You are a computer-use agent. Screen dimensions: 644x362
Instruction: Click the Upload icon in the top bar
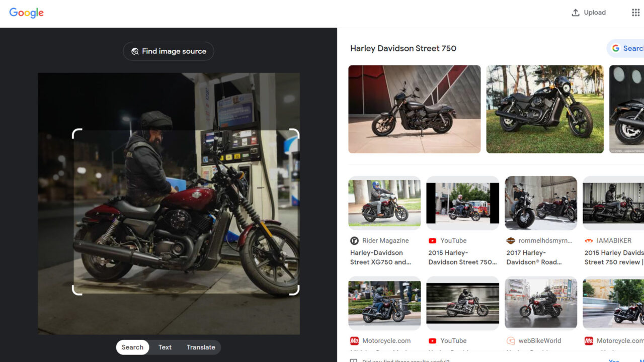[575, 12]
